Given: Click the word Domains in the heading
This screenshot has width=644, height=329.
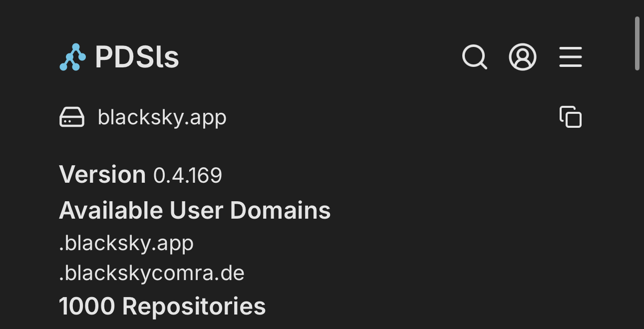Looking at the screenshot, I should [280, 210].
